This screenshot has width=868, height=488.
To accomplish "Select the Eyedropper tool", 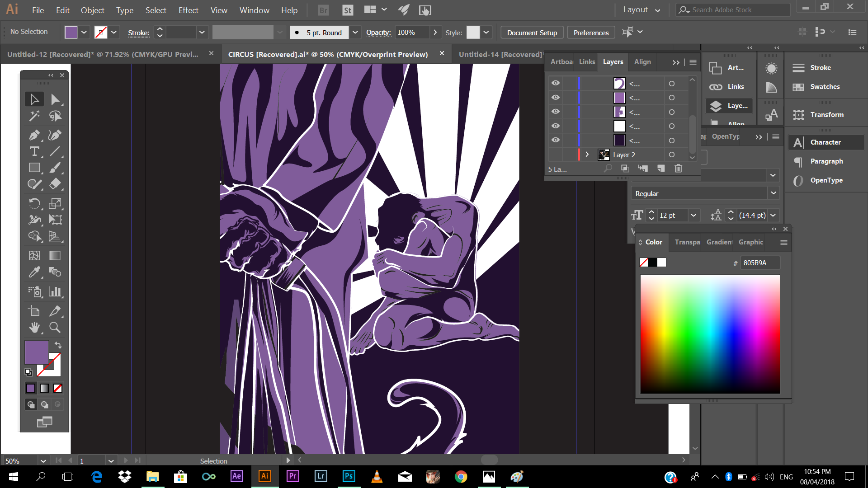I will pos(34,272).
